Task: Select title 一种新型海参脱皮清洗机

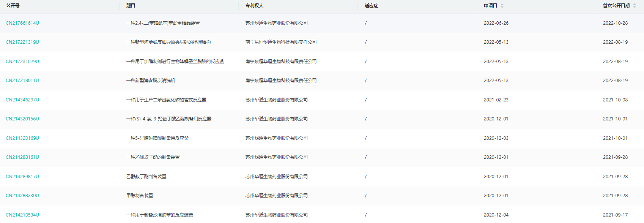Action: pos(151,81)
